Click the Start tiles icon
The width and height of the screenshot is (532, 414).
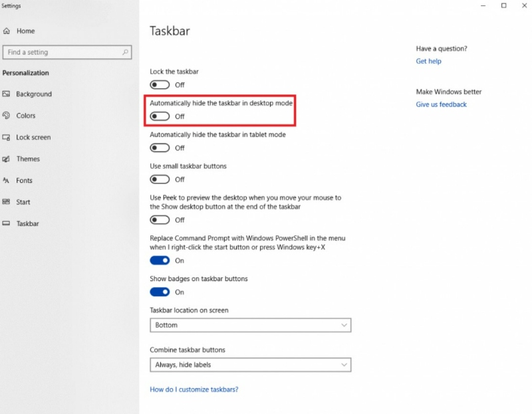(x=6, y=202)
